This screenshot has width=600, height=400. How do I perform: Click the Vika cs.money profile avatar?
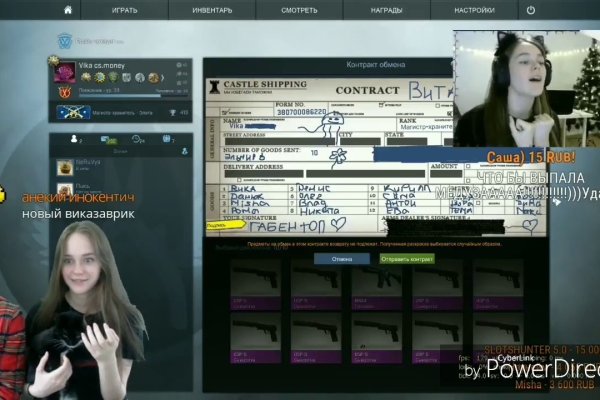click(64, 70)
